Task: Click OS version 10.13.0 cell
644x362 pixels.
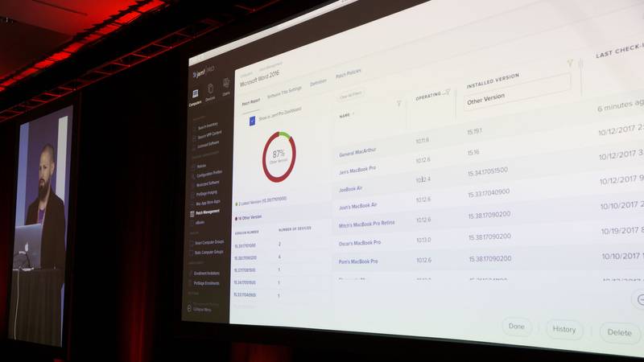Action: pos(423,240)
